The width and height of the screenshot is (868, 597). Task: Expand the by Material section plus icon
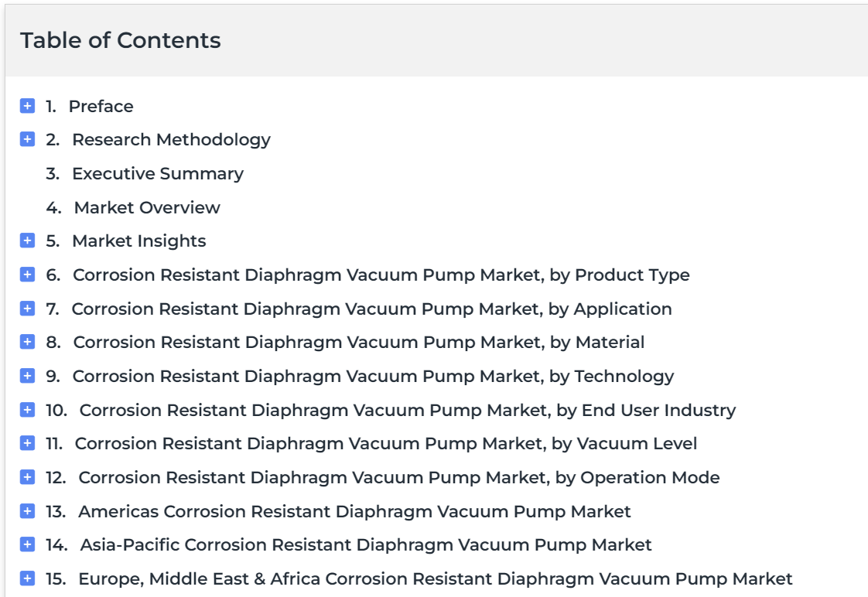point(27,342)
